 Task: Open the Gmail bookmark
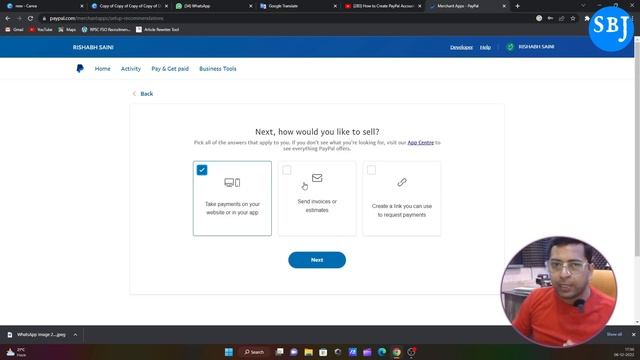tap(14, 29)
